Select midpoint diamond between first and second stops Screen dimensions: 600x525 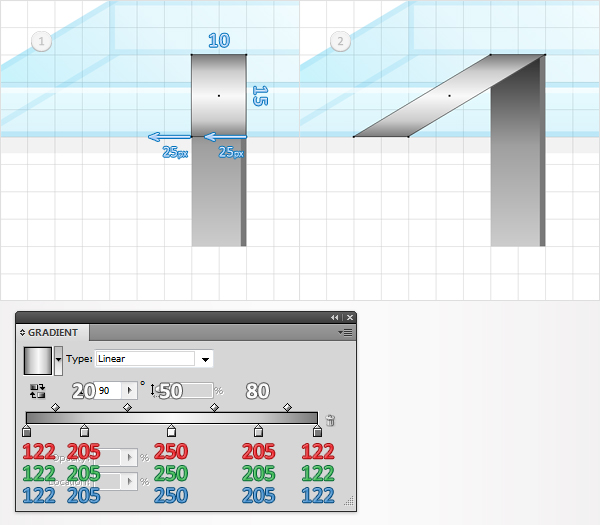55,407
